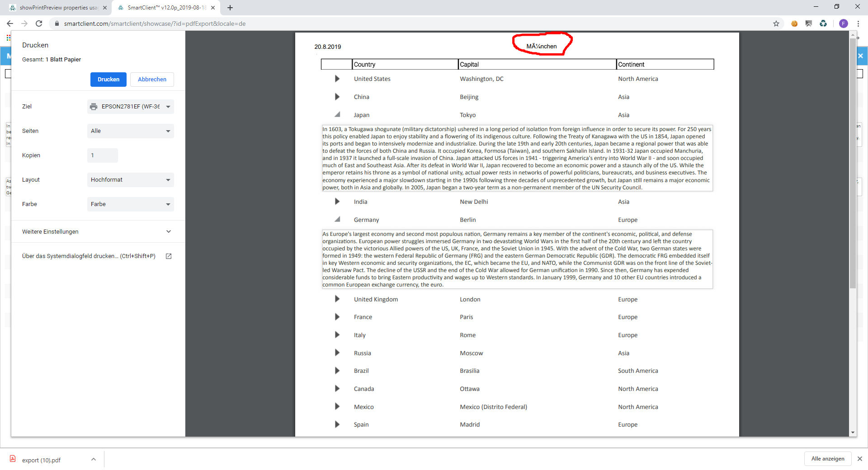
Task: Click the printer icon in Ziel field
Action: point(94,107)
